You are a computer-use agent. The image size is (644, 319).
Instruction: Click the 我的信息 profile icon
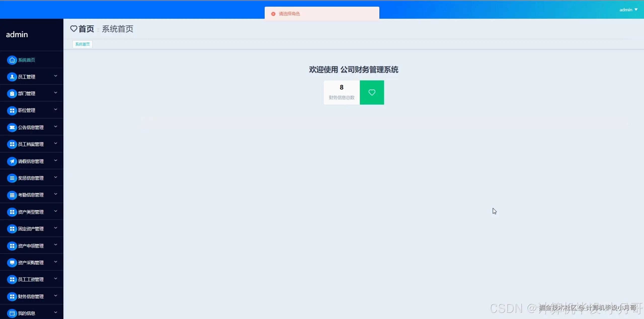coord(12,313)
